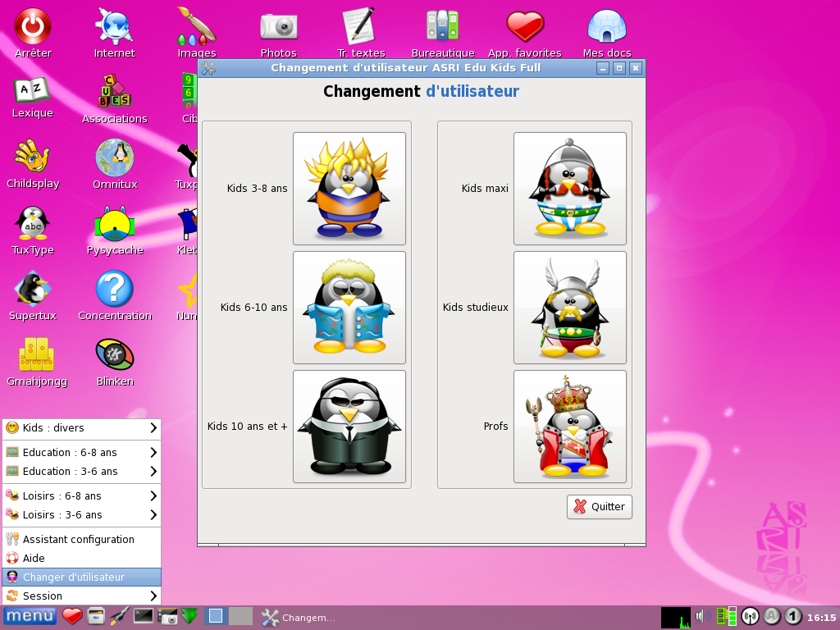Click the red heart taskbar launcher

coord(72,617)
